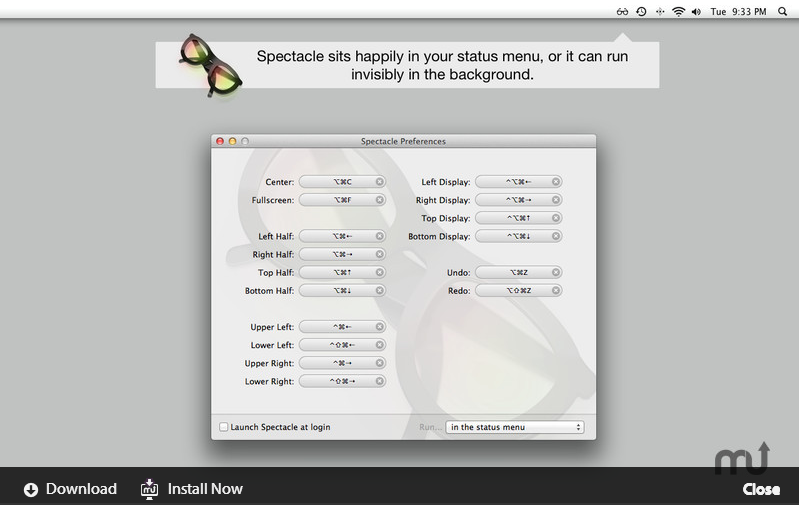Edit the Redo shortcut field

[519, 290]
